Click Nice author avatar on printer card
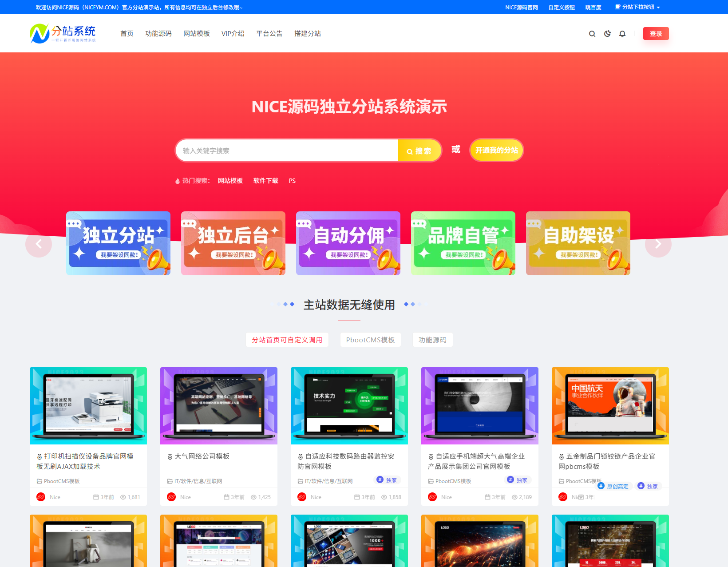 (x=41, y=497)
